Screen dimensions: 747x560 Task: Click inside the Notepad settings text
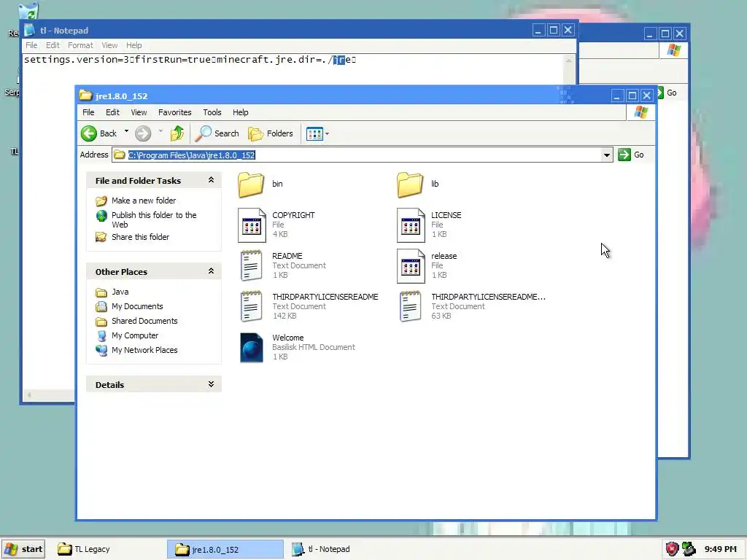(x=190, y=60)
